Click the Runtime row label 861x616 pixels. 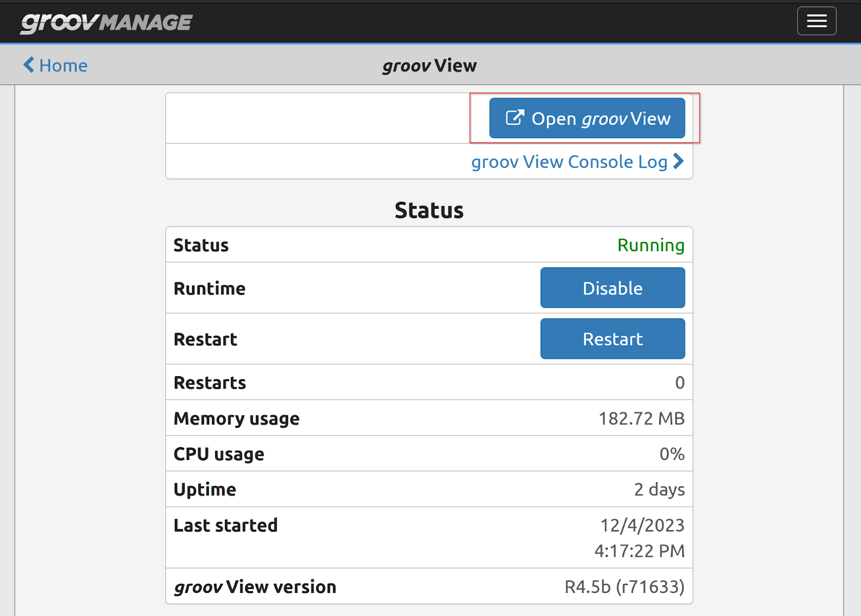209,288
